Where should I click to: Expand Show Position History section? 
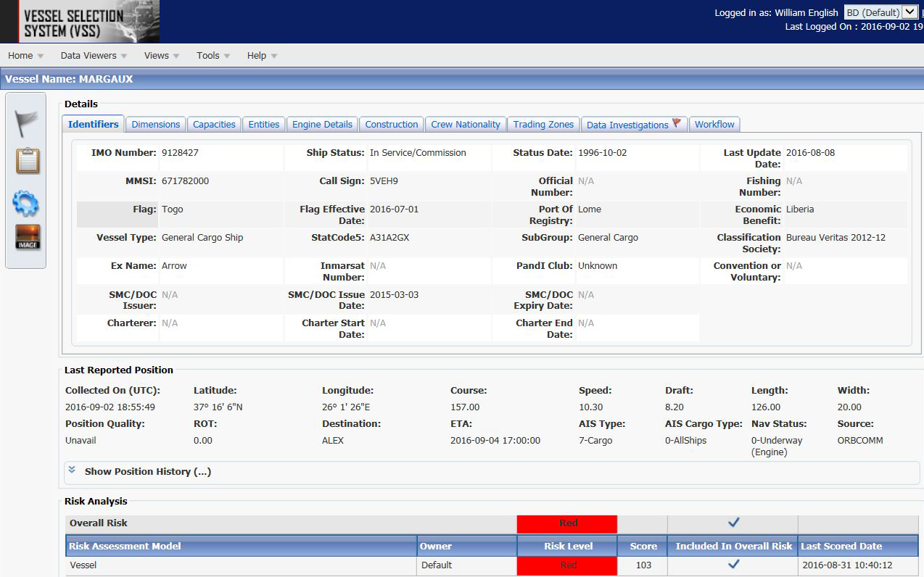[x=147, y=471]
